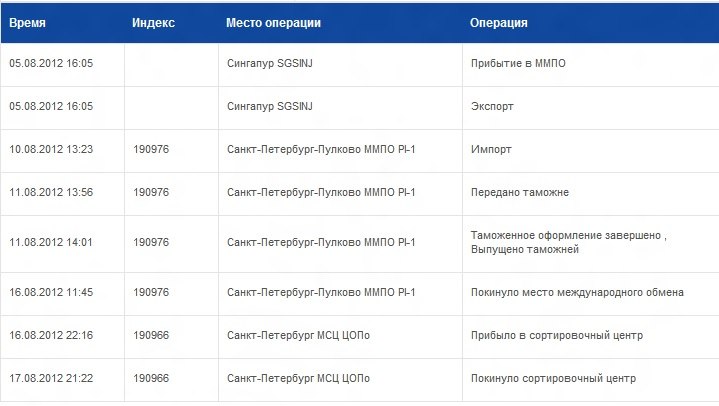The image size is (719, 406).
Task: Select the 11.08.2012 13:56 timestamp
Action: click(x=51, y=192)
